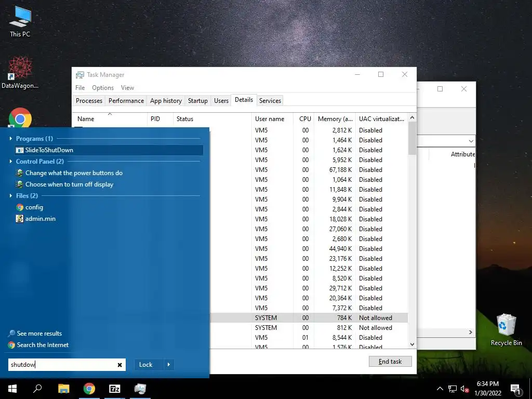Select the row with 67,188 K memory
The width and height of the screenshot is (532, 399).
[x=309, y=170]
